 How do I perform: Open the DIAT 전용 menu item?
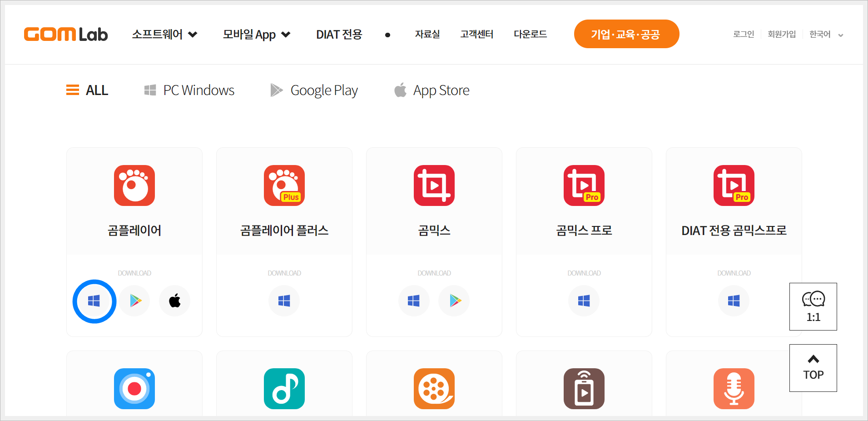click(x=339, y=34)
